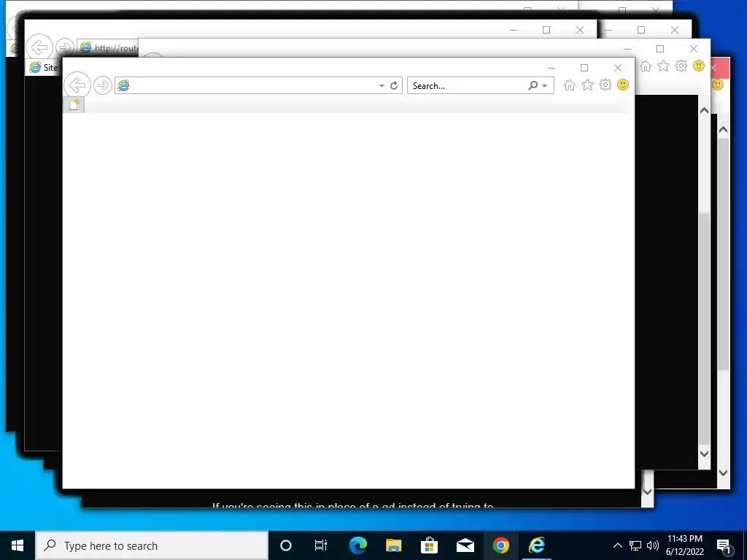Open Task View on taskbar

(321, 545)
